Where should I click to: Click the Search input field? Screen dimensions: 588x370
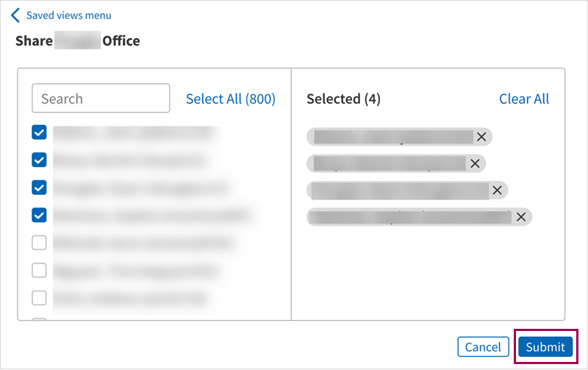pyautogui.click(x=101, y=99)
